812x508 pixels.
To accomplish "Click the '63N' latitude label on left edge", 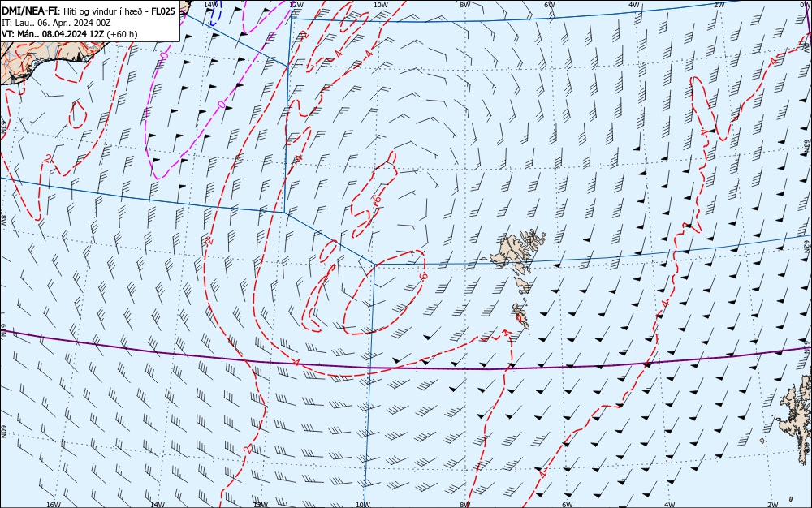I will point(3,127).
